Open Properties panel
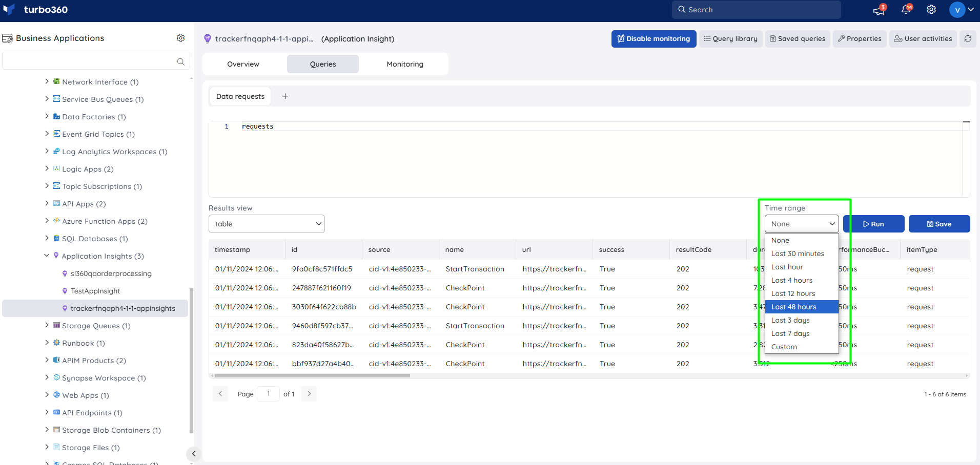The image size is (980, 465). click(x=860, y=38)
